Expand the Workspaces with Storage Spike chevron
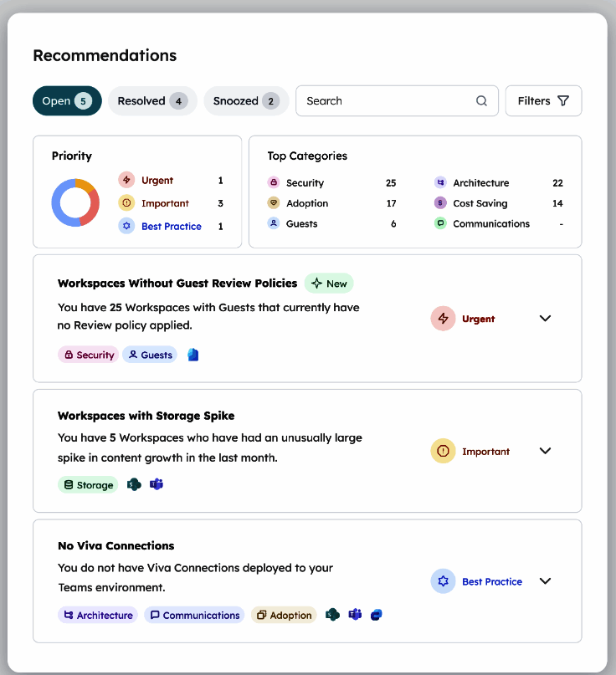The image size is (616, 675). [545, 451]
